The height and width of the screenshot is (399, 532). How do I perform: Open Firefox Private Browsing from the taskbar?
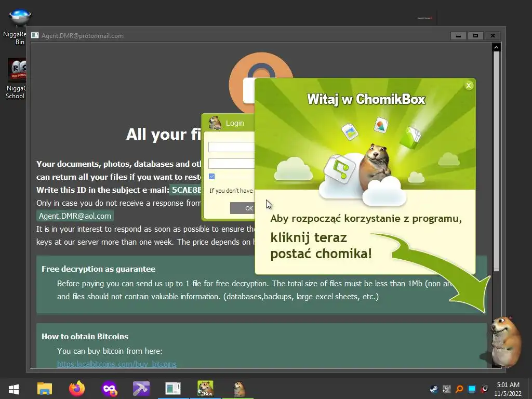coord(109,389)
